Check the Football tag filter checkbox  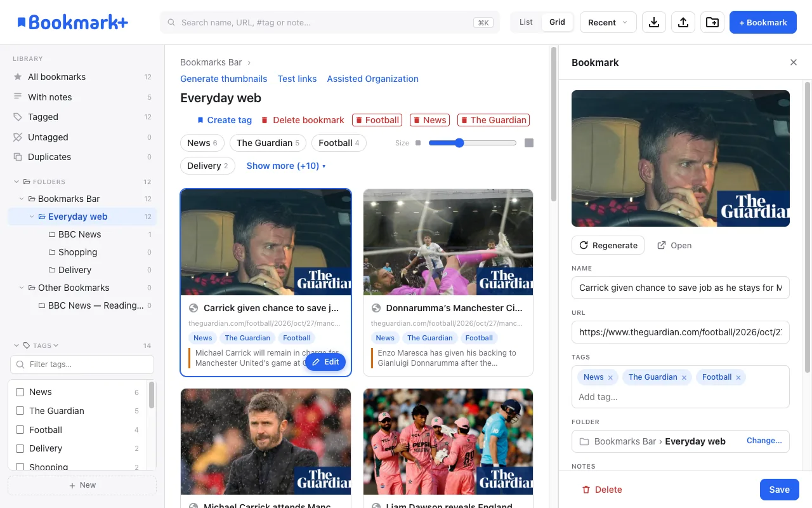(20, 430)
